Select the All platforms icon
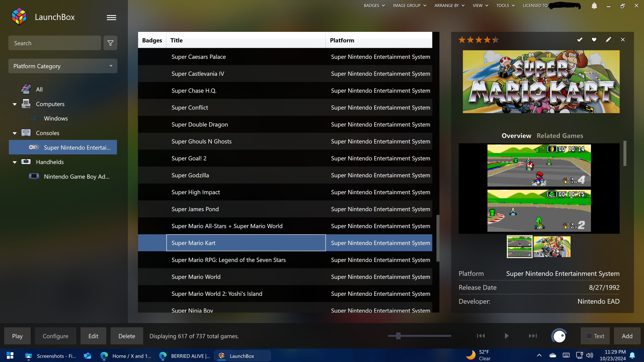 26,89
